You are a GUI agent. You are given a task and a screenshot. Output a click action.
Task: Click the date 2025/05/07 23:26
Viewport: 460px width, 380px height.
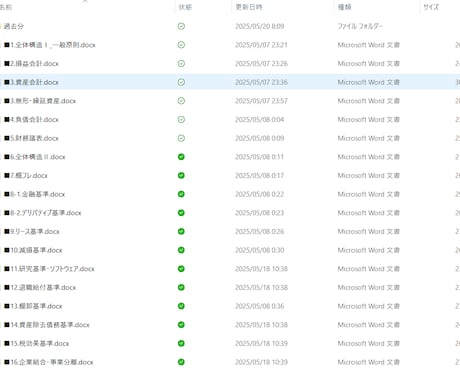[x=261, y=64]
